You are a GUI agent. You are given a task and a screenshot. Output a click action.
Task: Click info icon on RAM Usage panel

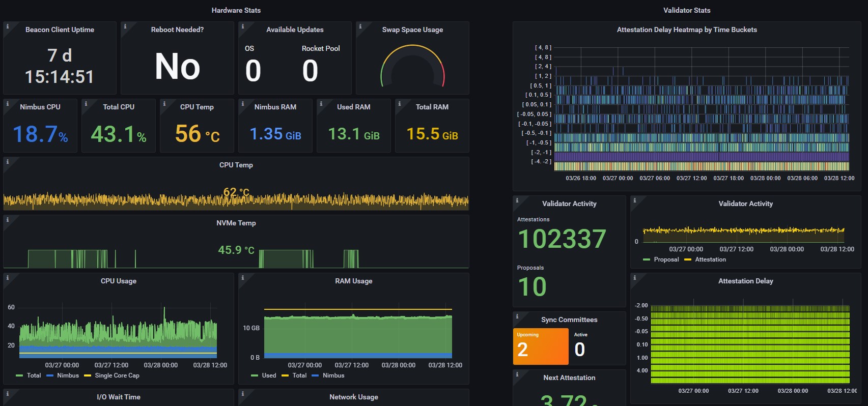click(242, 278)
